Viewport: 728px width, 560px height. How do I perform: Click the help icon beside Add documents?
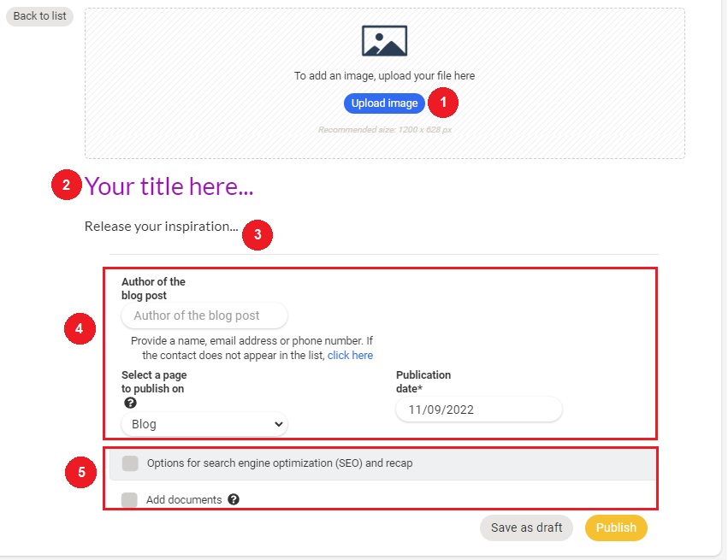(x=234, y=500)
